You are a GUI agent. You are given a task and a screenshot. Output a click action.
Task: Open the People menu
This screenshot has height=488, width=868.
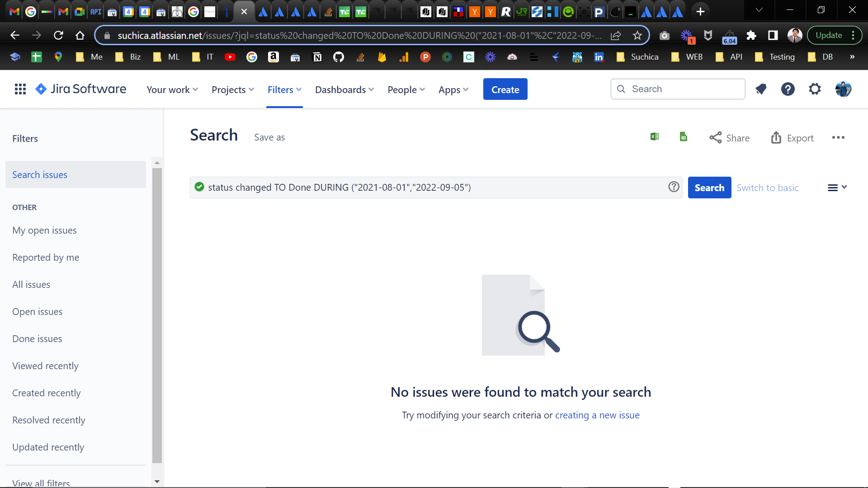pyautogui.click(x=406, y=89)
